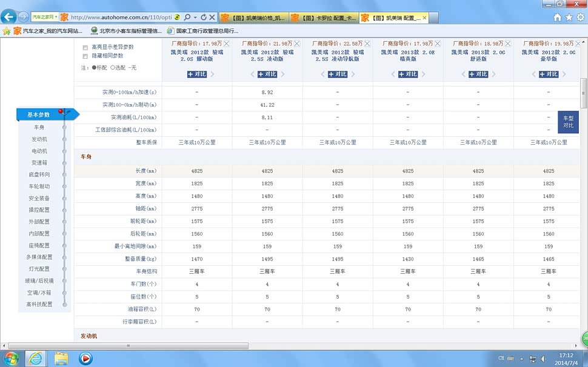Open 汽车之家_我的汽车网站 favorite link
Image resolution: width=588 pixels, height=367 pixels.
48,31
